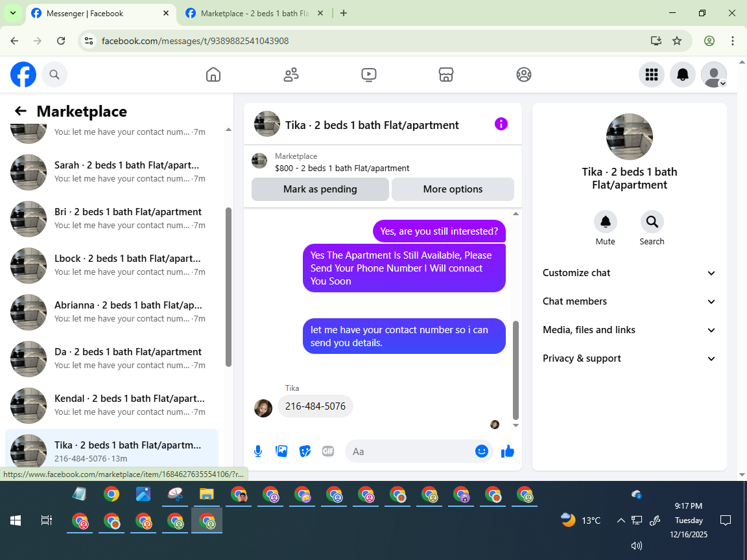Attach a photo file icon

pyautogui.click(x=281, y=451)
